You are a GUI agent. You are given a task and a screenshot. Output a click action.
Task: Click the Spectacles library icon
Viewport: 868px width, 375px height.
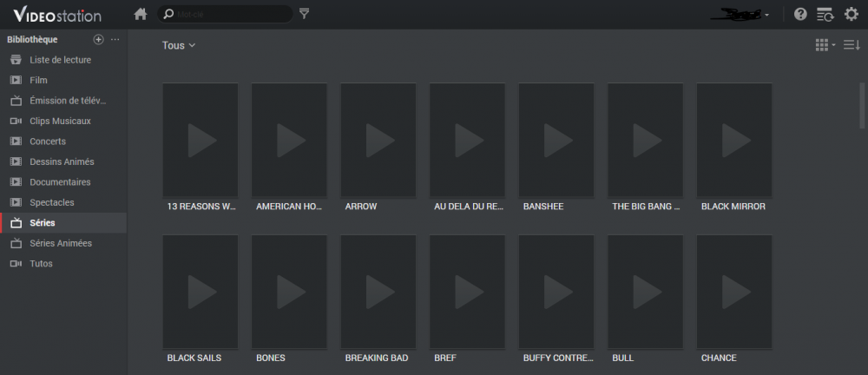tap(16, 203)
